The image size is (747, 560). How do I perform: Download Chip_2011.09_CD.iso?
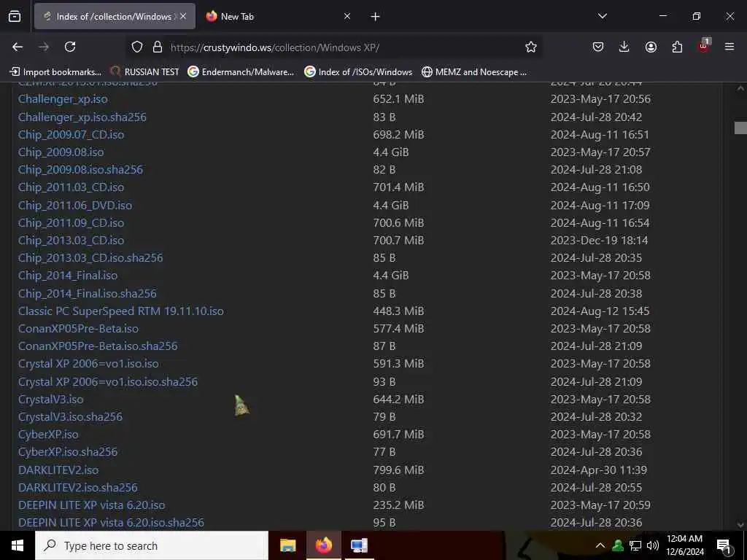[x=71, y=223]
